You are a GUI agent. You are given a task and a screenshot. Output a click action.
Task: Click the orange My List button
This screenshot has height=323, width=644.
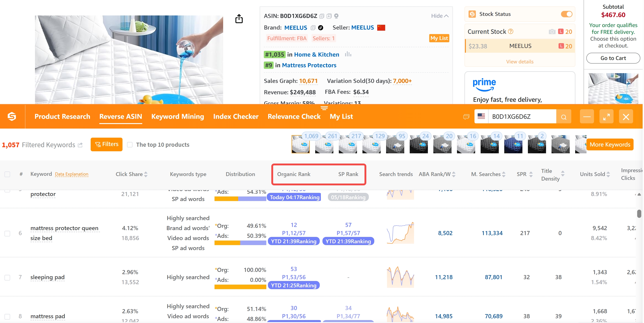pos(439,38)
